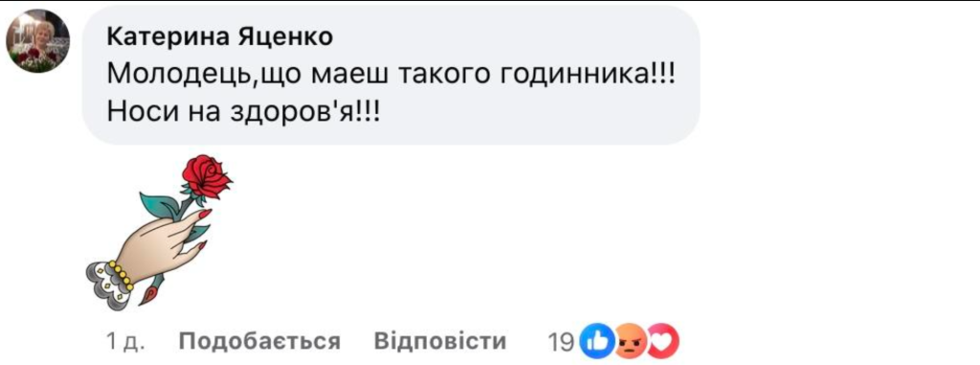This screenshot has width=980, height=365.
Task: Click the lace cuff of the sticker hand
Action: [x=107, y=286]
